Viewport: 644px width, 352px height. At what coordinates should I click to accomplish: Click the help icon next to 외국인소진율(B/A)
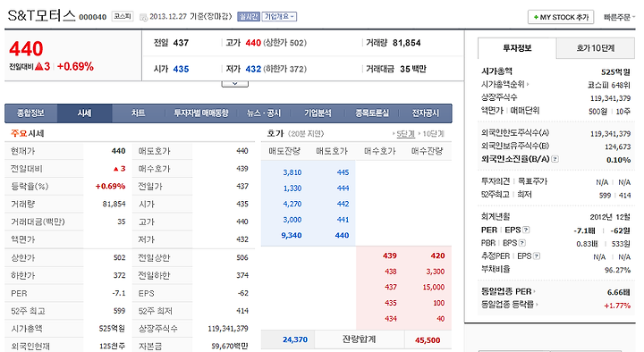click(555, 159)
